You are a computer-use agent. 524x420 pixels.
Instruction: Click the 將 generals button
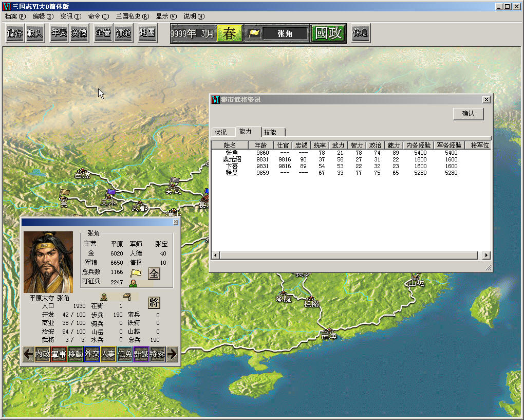154,302
